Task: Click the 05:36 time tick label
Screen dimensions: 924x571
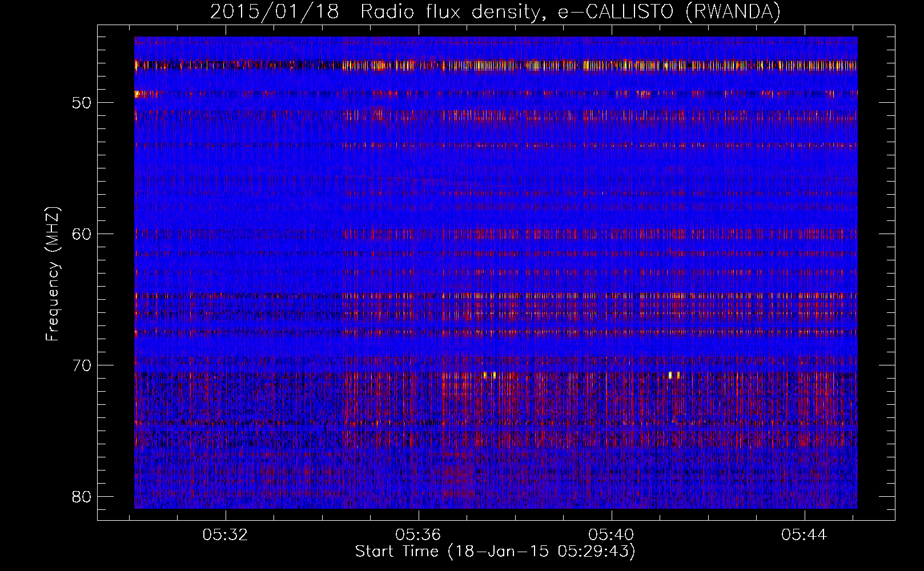Action: click(419, 535)
